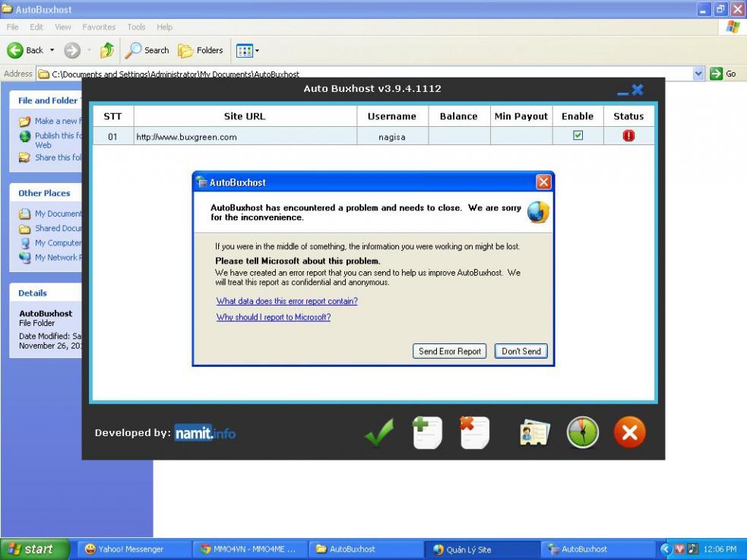The width and height of the screenshot is (747, 560).
Task: Switch to AutoBuxhost app taskbar item
Action: coord(598,549)
